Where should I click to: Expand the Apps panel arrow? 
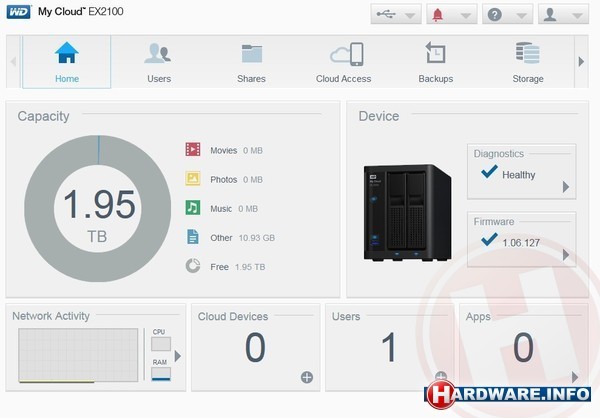point(575,377)
